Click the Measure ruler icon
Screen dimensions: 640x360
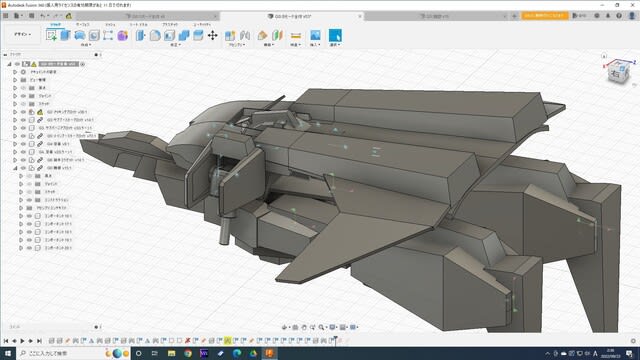[x=296, y=36]
